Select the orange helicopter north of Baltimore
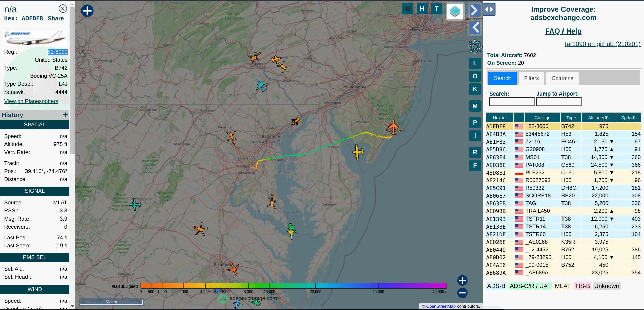The image size is (644, 310). pyautogui.click(x=297, y=120)
